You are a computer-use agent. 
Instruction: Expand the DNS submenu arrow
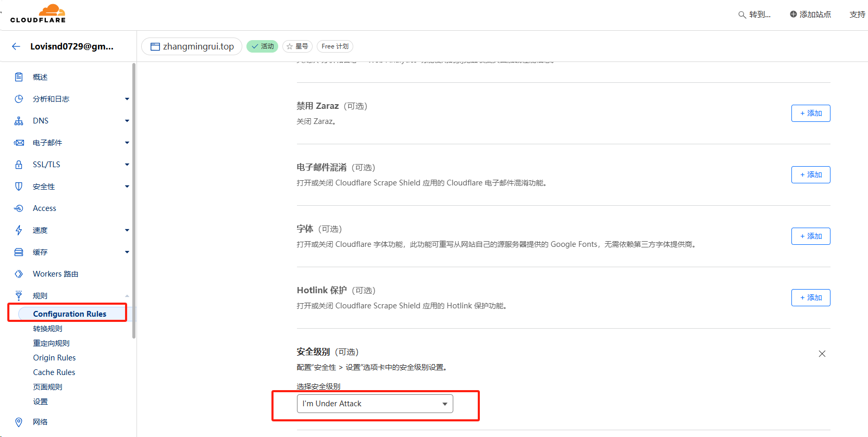pos(127,121)
